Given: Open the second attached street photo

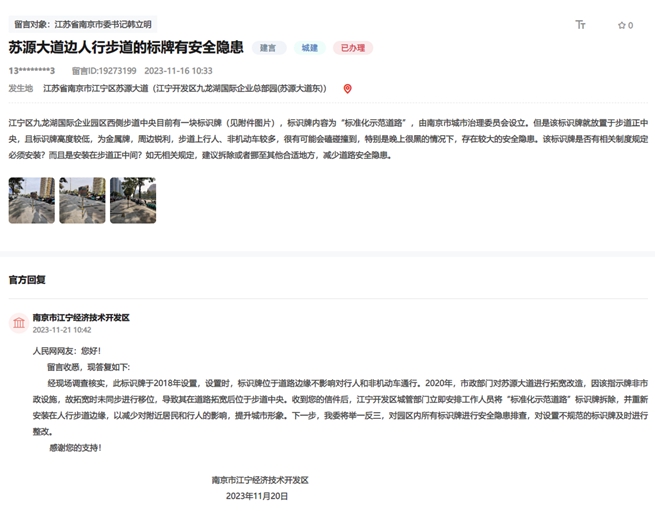Looking at the screenshot, I should pos(82,200).
